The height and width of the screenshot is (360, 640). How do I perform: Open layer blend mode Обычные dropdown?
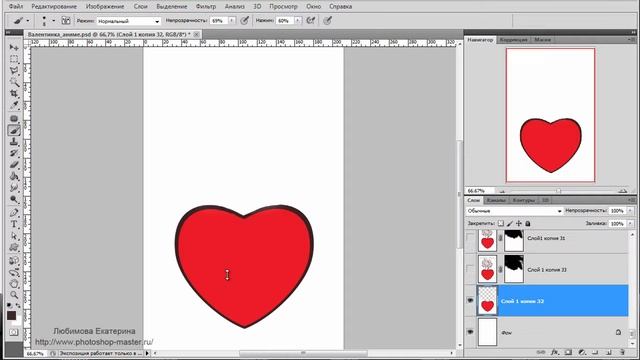514,211
